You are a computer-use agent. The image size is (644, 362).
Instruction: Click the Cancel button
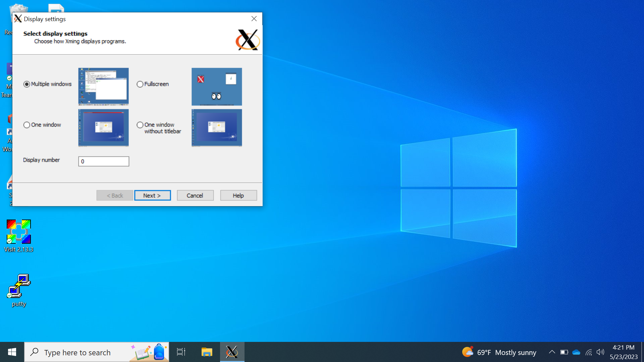[195, 195]
